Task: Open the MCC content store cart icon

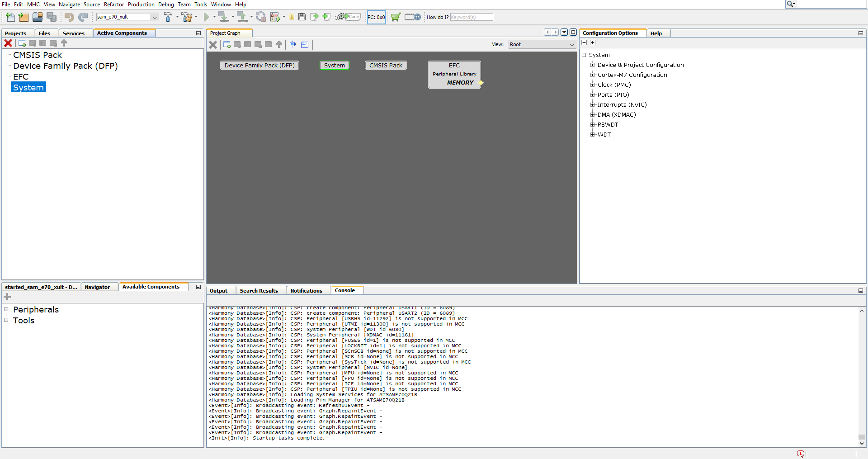Action: pyautogui.click(x=395, y=17)
